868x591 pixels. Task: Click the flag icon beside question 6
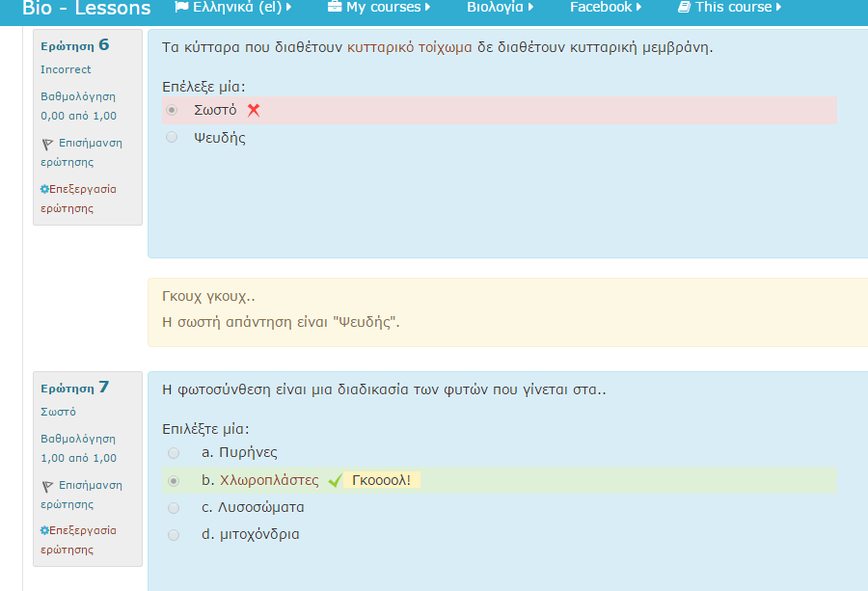(47, 144)
